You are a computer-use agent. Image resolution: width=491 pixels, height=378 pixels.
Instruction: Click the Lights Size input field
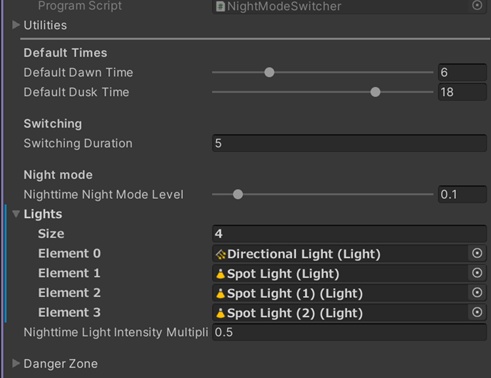tap(349, 234)
